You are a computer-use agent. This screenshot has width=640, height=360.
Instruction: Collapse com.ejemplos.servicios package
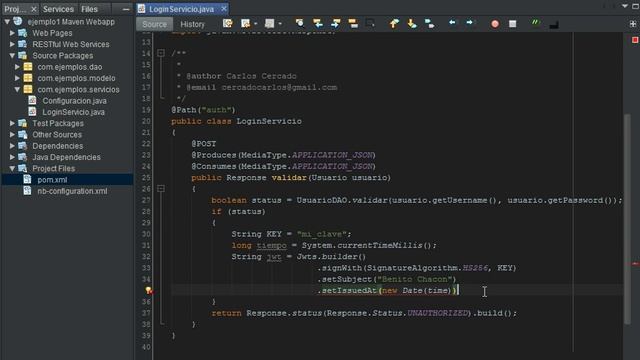[17, 89]
